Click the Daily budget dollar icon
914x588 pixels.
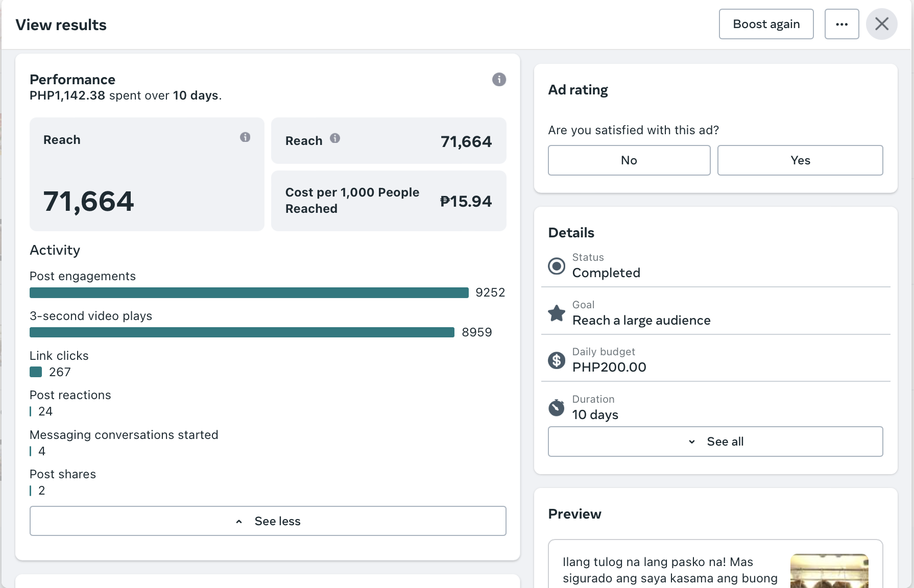point(557,360)
